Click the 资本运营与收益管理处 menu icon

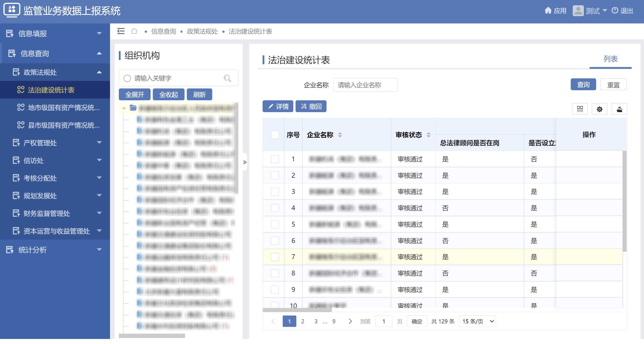point(16,231)
